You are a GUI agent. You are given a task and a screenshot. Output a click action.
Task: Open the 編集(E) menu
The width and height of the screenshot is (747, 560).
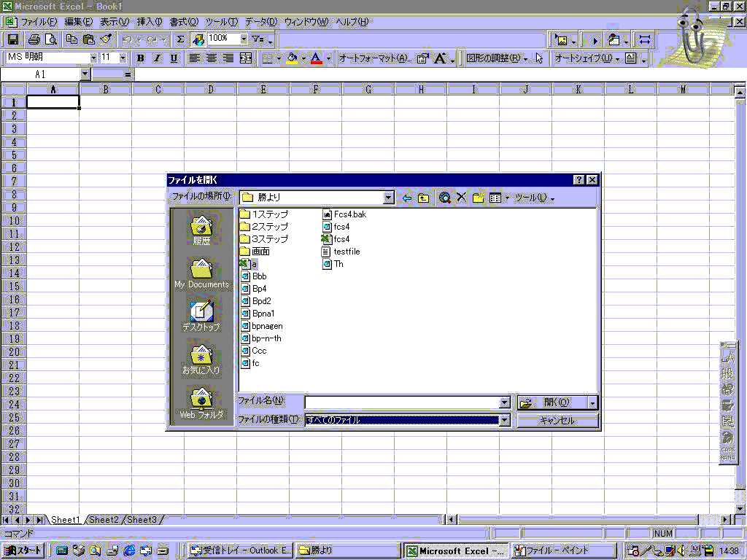79,22
